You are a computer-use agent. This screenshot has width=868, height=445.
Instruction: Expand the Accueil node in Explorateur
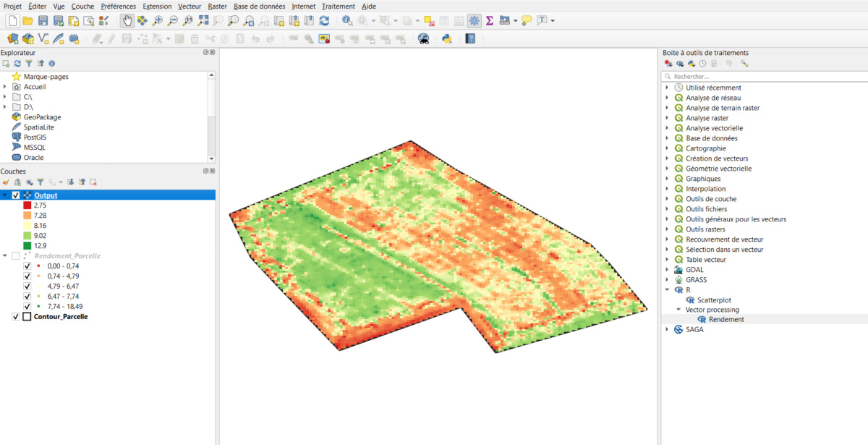5,87
